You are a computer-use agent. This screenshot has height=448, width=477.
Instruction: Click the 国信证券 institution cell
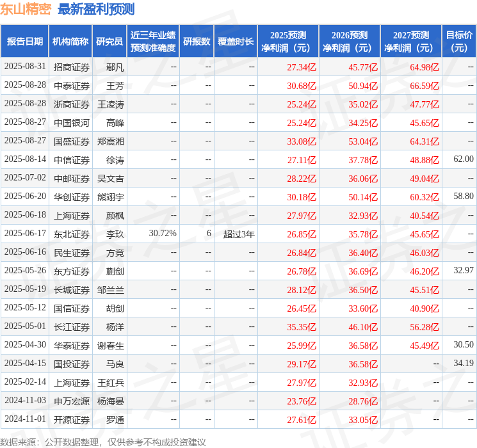click(72, 308)
